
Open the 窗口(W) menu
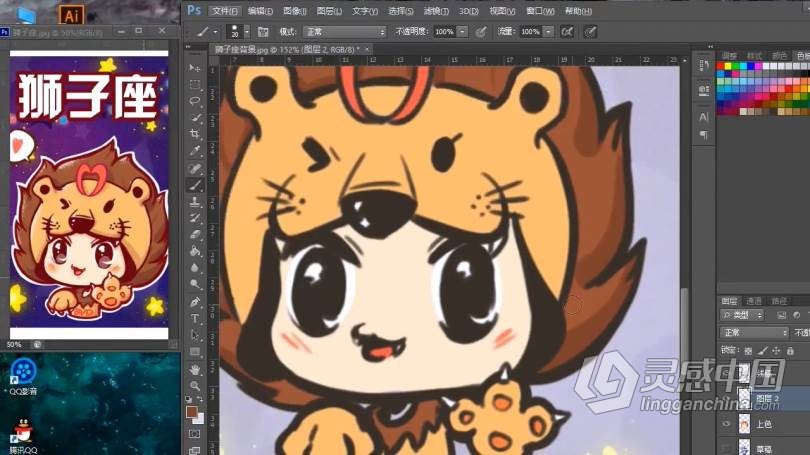coord(540,11)
